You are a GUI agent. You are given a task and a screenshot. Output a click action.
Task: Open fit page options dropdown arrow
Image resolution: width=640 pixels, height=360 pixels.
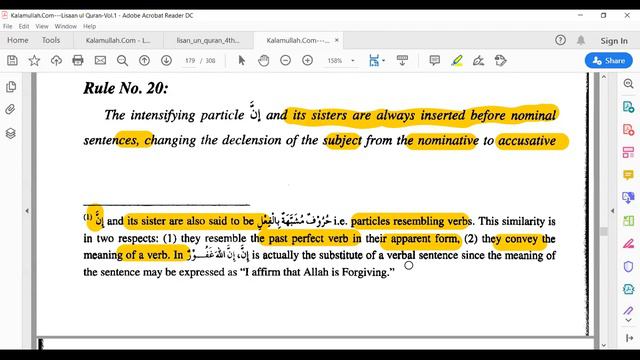pos(384,60)
